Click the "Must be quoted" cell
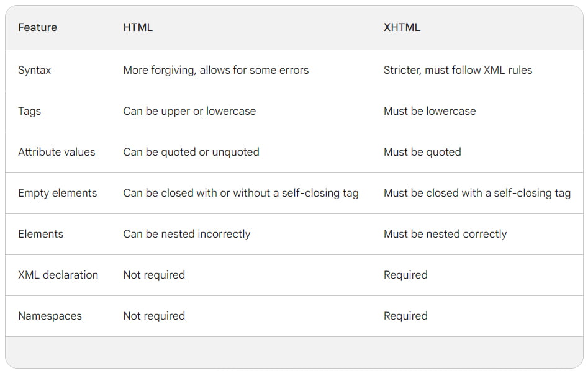 click(422, 152)
